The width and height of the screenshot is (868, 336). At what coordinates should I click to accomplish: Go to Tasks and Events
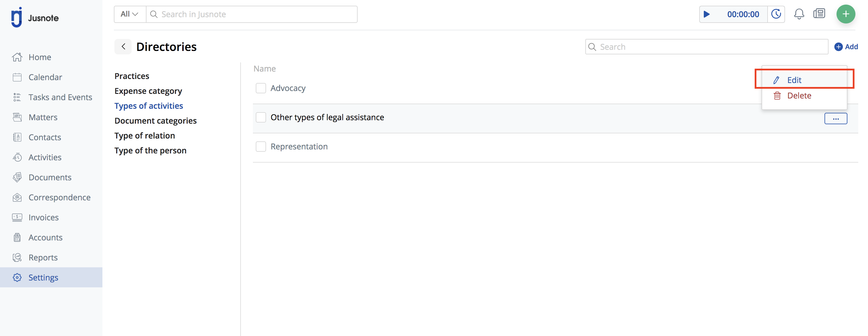51,97
